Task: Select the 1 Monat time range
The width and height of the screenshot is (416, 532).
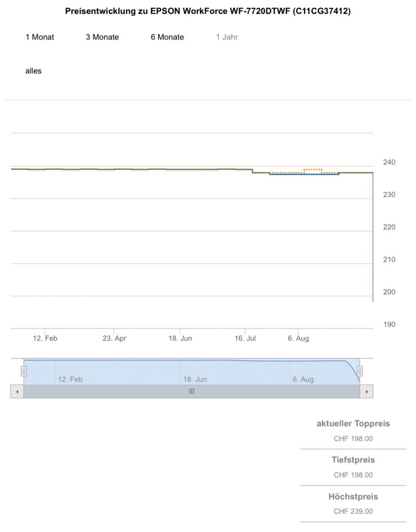Action: click(x=40, y=37)
